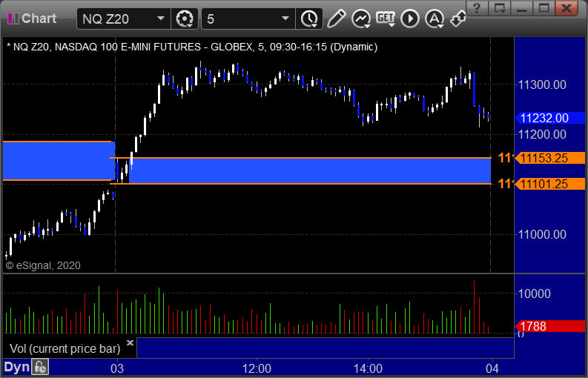
Task: Click the 10000 volume axis label
Action: [x=535, y=294]
